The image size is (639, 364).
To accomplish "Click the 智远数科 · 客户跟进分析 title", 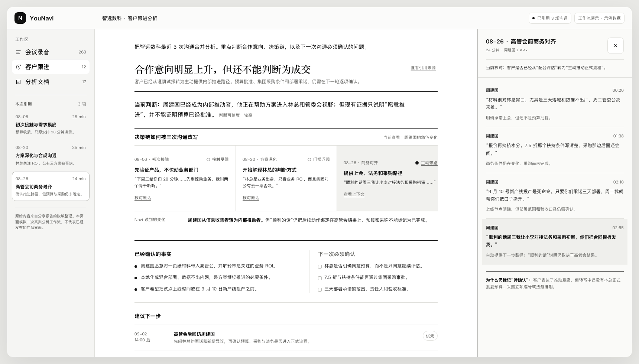I will coord(130,18).
